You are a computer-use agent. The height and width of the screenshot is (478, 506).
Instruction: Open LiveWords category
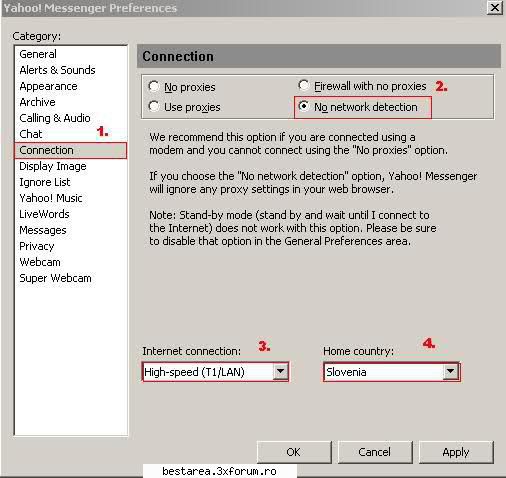click(x=71, y=214)
